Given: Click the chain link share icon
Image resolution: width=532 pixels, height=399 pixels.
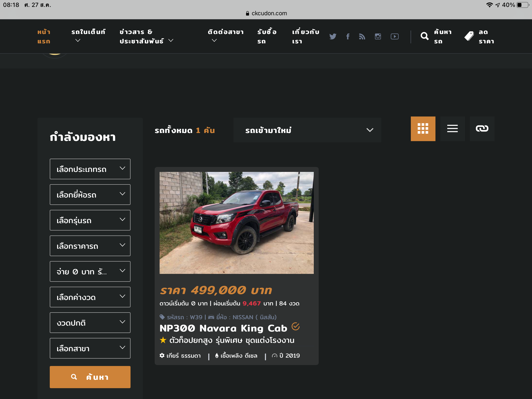Looking at the screenshot, I should point(482,129).
